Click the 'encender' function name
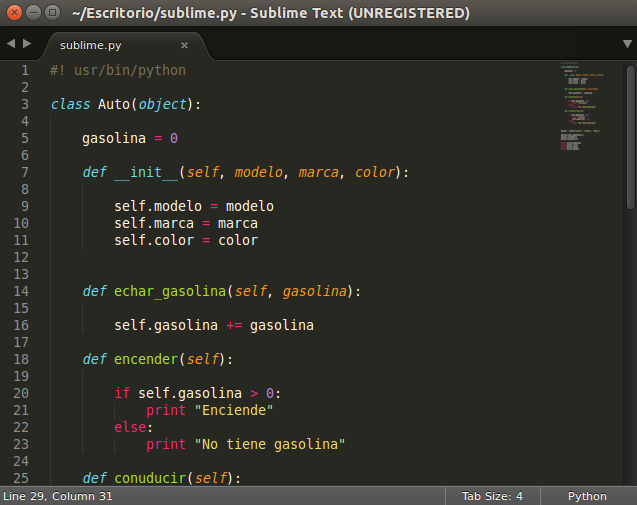The image size is (637, 505). tap(146, 359)
